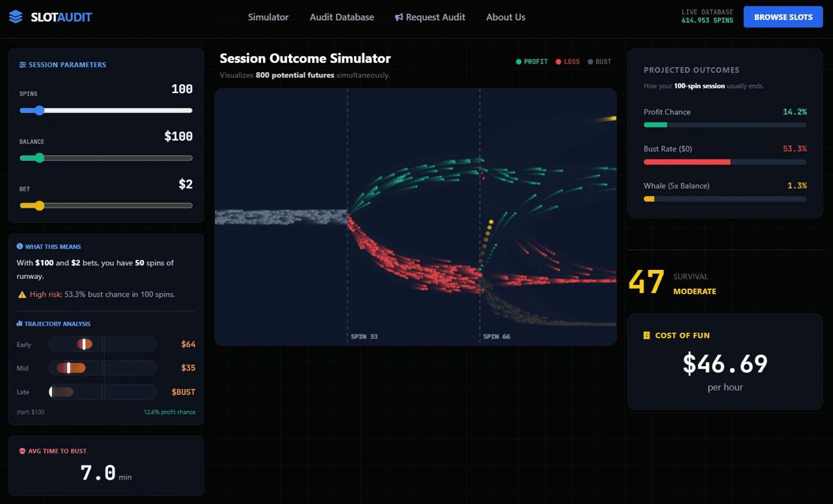Open the Simulator nav item
Image resolution: width=833 pixels, height=504 pixels.
click(268, 18)
